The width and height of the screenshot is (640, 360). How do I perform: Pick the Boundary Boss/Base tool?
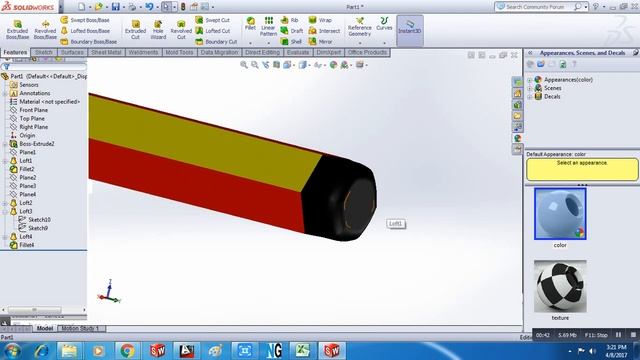pos(89,42)
